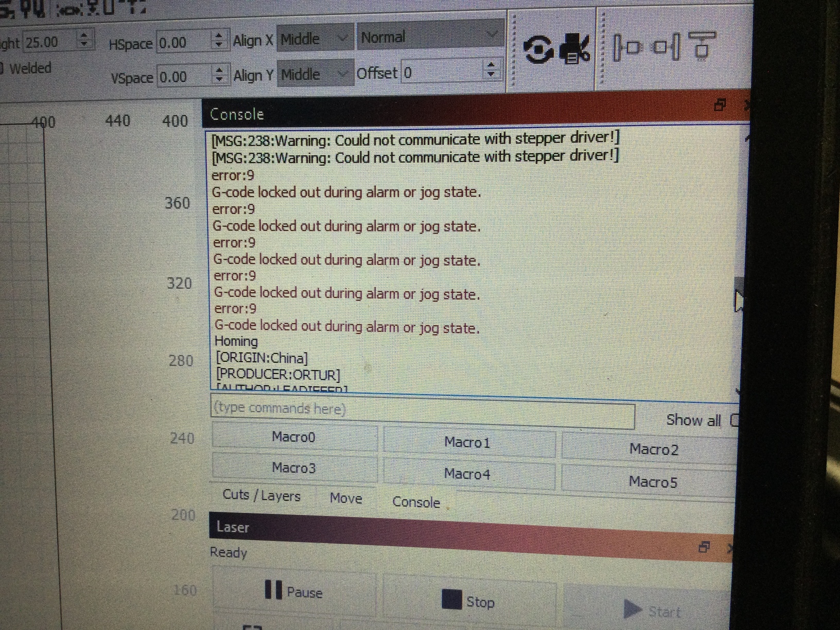Click the Macro4 button
Image resolution: width=840 pixels, height=630 pixels.
point(467,474)
